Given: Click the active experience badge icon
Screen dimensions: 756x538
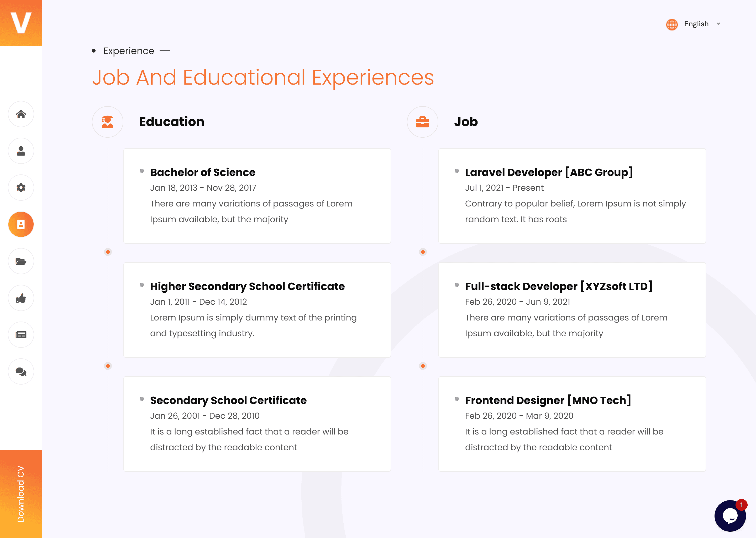Looking at the screenshot, I should (x=21, y=225).
